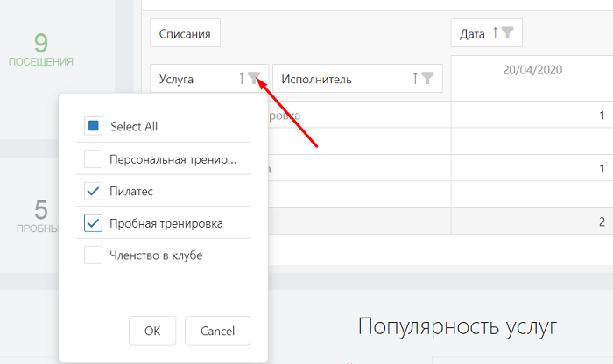Sort the Услуга column with its arrow
The height and width of the screenshot is (364, 613).
pos(242,78)
